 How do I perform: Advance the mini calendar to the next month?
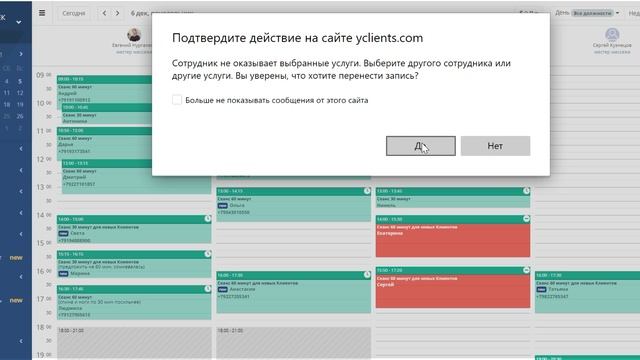pyautogui.click(x=21, y=54)
